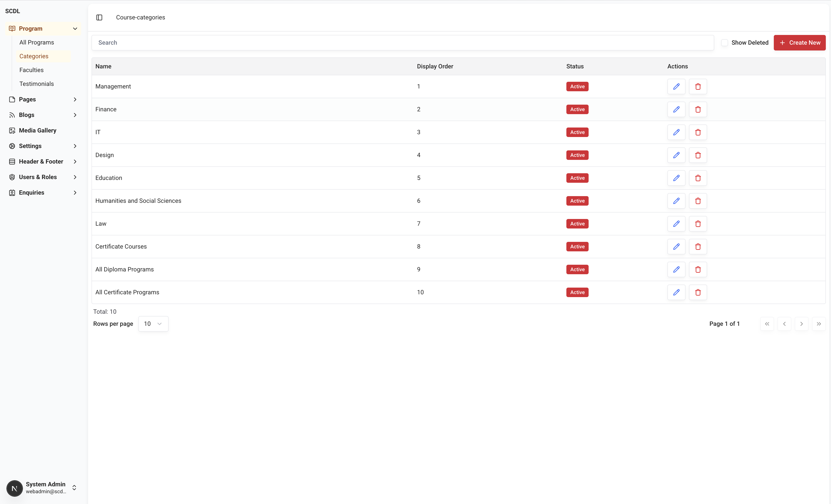
Task: Open the All Programs menu item
Action: coord(37,43)
